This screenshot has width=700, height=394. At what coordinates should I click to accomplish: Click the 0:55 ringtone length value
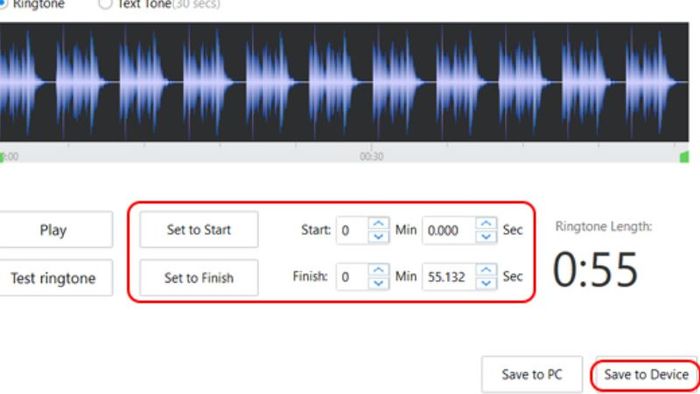tap(595, 270)
